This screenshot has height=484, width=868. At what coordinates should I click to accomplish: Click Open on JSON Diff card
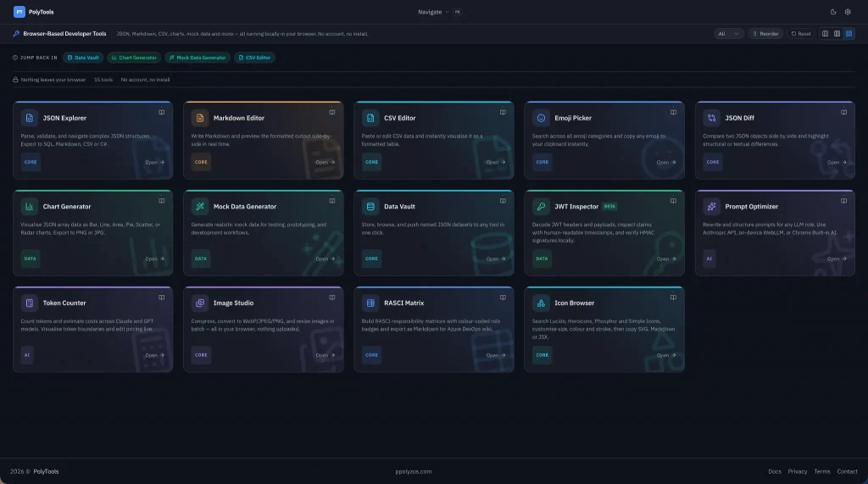point(837,162)
